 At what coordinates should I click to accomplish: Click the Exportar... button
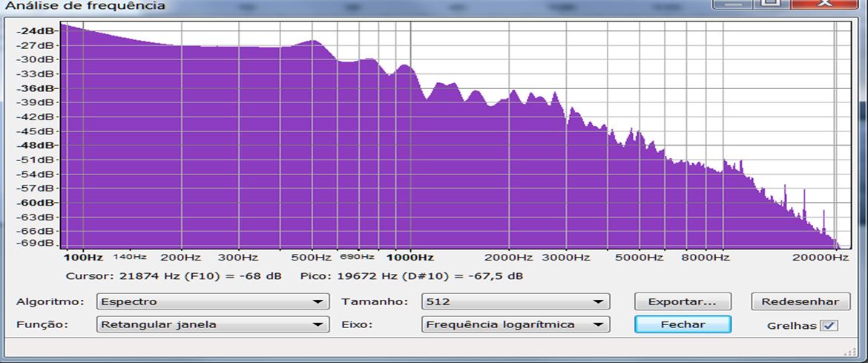coord(683,302)
